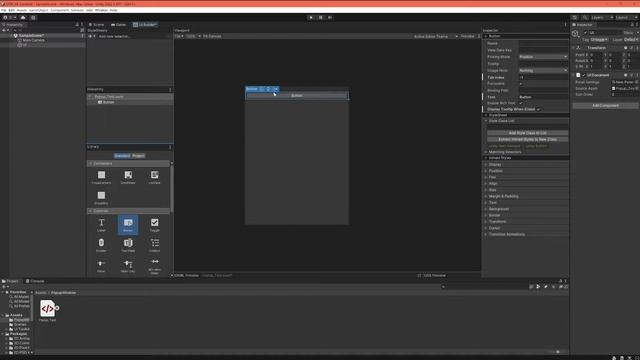
Task: Open the Layer dropdown in Inspector
Action: point(631,40)
